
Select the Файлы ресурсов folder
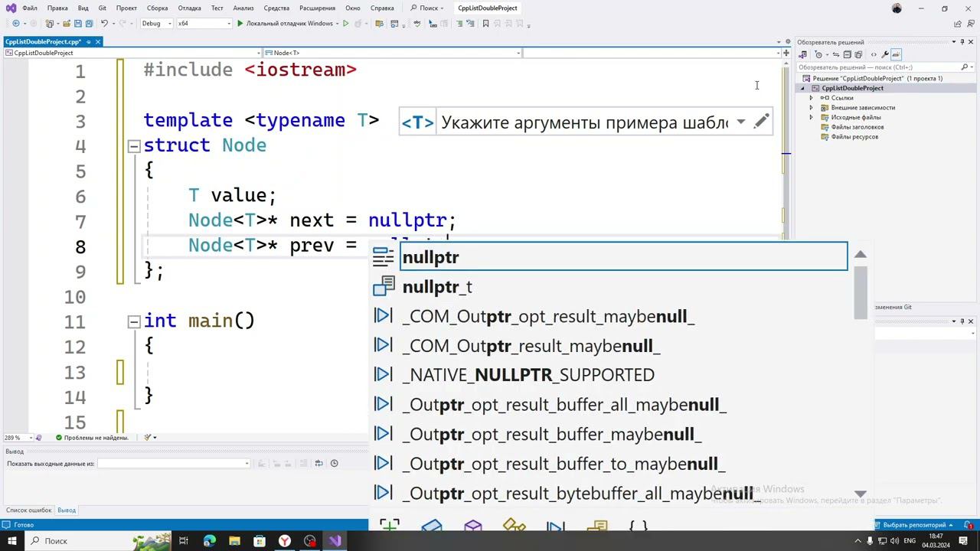854,137
